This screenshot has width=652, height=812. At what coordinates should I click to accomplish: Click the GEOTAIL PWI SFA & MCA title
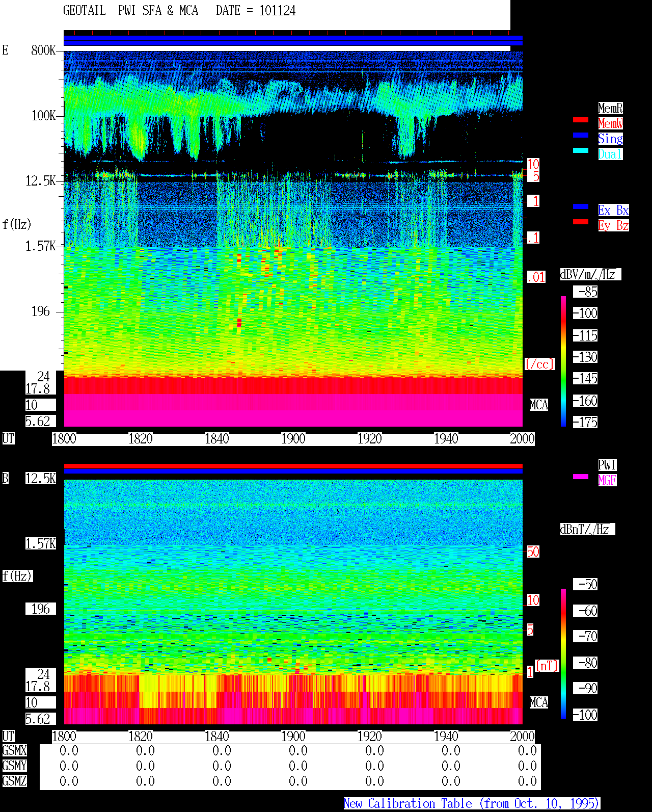coord(130,11)
